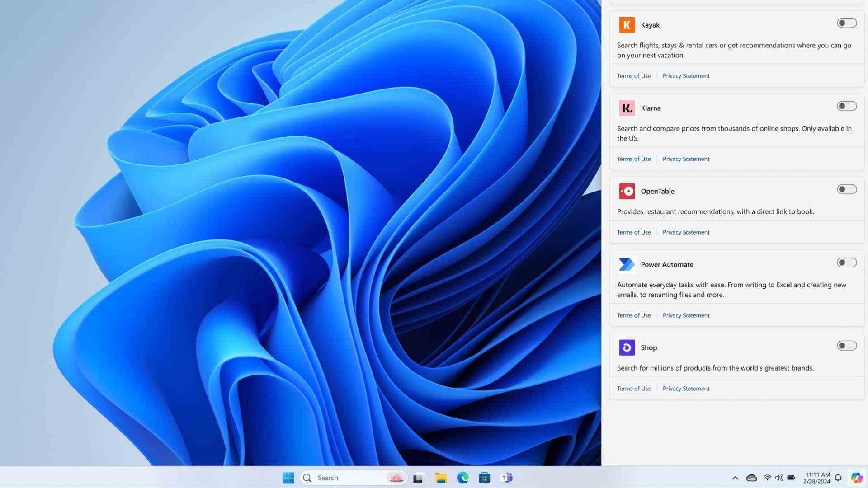
Task: Expand the Start menu
Action: [x=288, y=478]
